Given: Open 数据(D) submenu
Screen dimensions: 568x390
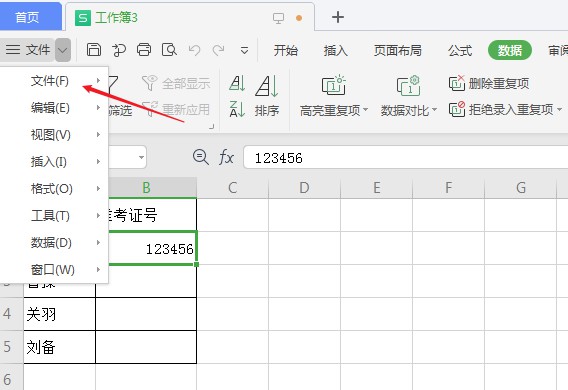Looking at the screenshot, I should point(54,243).
